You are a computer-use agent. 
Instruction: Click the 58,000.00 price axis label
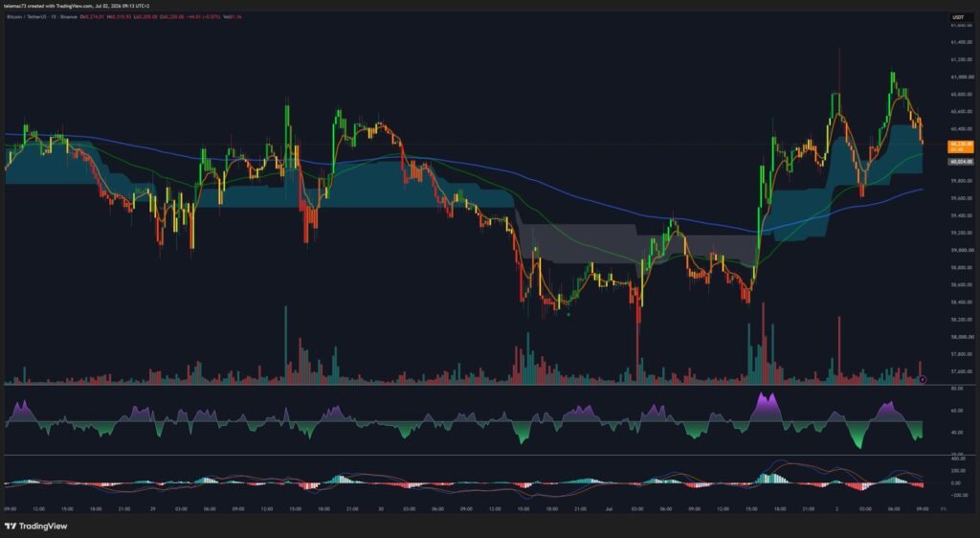[x=961, y=337]
